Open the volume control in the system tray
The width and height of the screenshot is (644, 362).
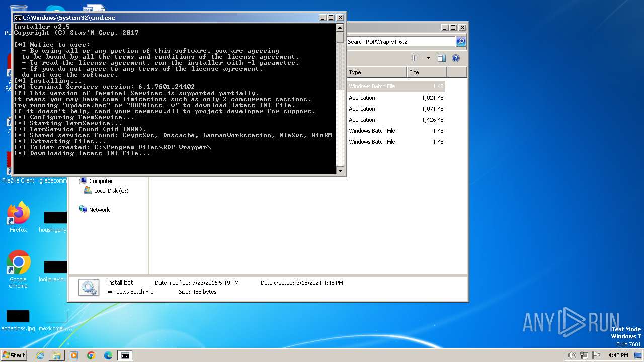[572, 355]
